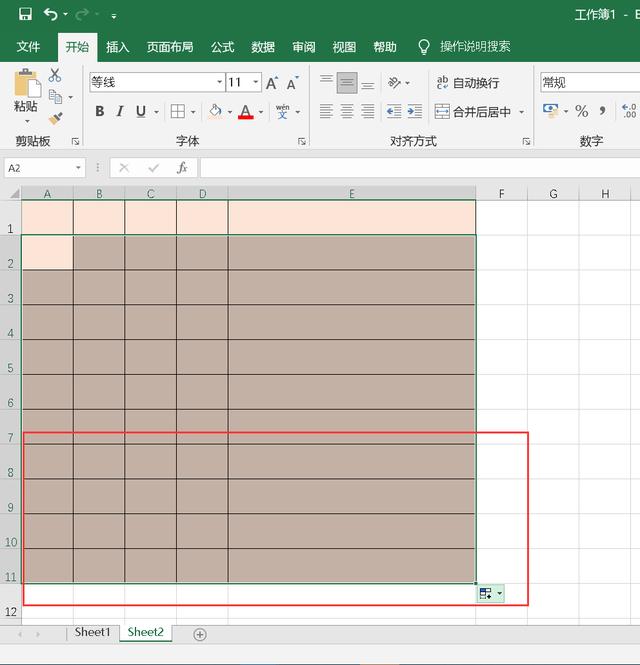Increase font size with large A
This screenshot has height=665, width=640.
pos(272,83)
